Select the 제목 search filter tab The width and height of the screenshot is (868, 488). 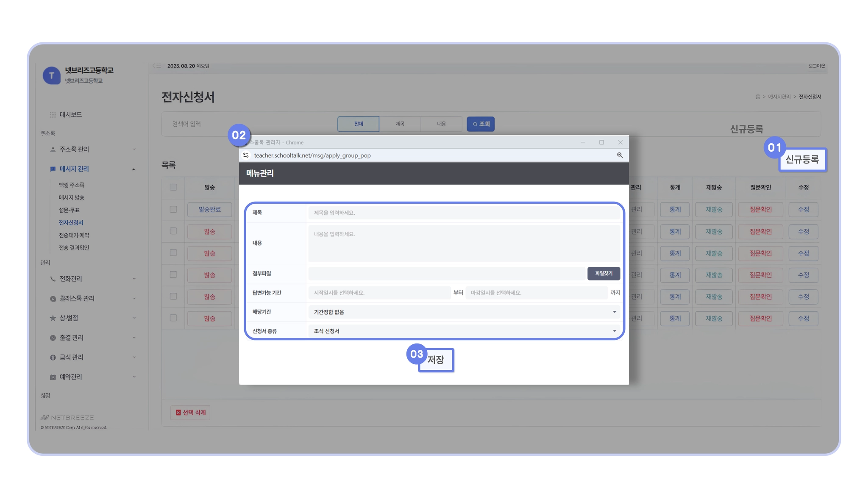400,124
